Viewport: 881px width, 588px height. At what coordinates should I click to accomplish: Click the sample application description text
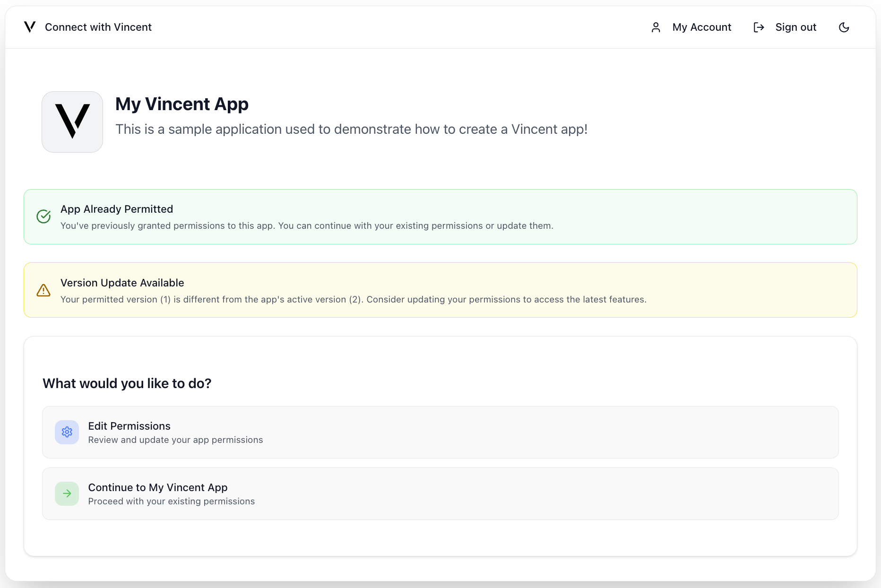click(352, 129)
